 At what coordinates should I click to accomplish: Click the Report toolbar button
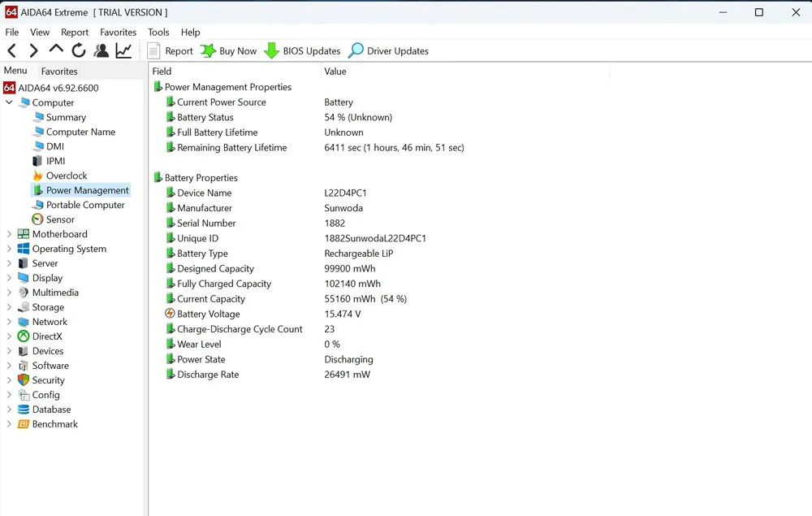[171, 50]
